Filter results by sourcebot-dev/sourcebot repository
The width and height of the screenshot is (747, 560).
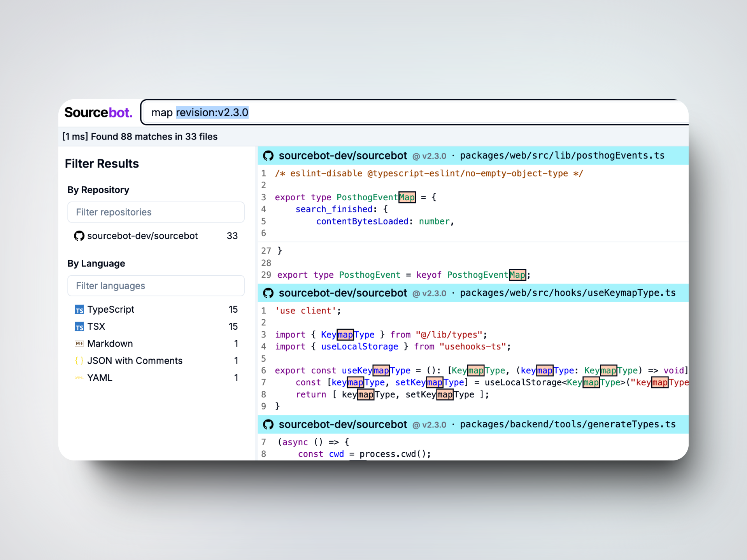(x=142, y=236)
